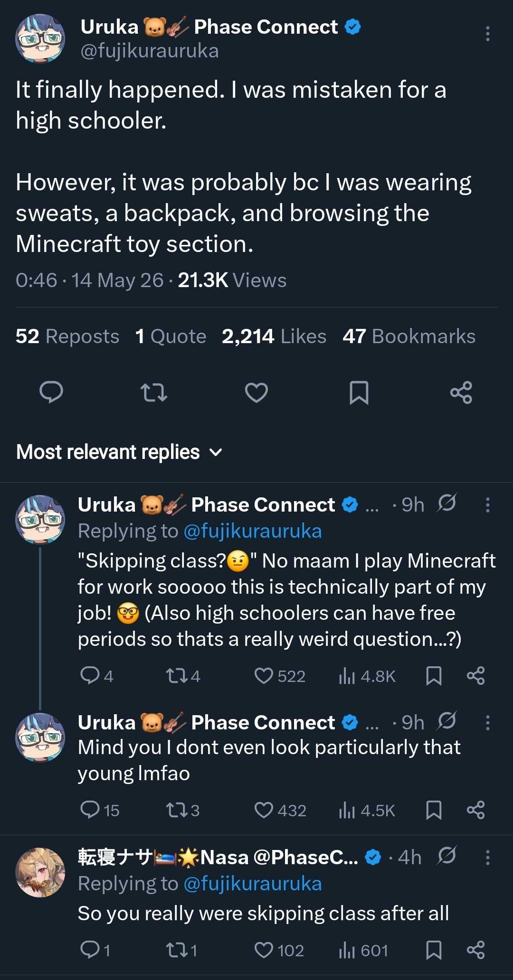Viewport: 513px width, 980px height.
Task: View analytics showing 601 views on Nasa's reply
Action: point(363,951)
